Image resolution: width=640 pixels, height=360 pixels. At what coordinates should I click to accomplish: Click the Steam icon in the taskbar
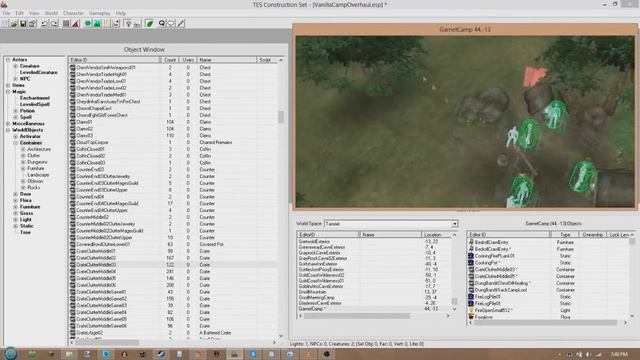pos(161,354)
